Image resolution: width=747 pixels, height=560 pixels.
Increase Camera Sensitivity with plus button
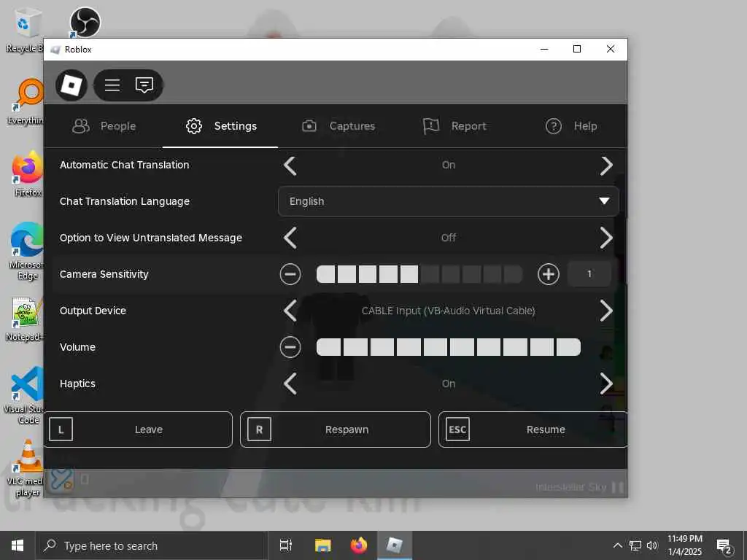pyautogui.click(x=549, y=274)
